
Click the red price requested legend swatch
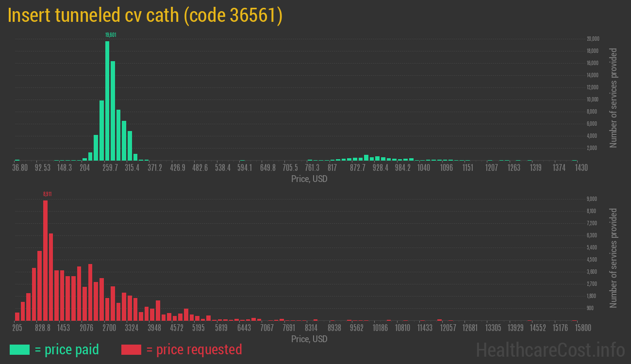131,349
